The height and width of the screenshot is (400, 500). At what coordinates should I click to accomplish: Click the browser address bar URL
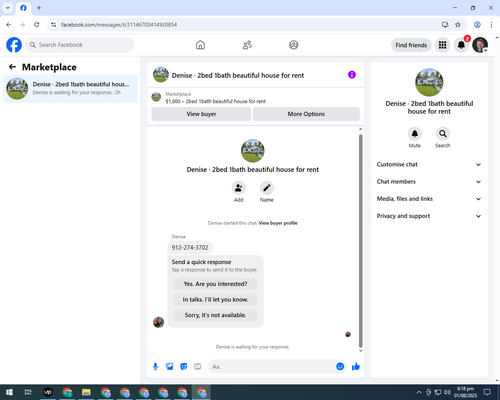coord(119,25)
